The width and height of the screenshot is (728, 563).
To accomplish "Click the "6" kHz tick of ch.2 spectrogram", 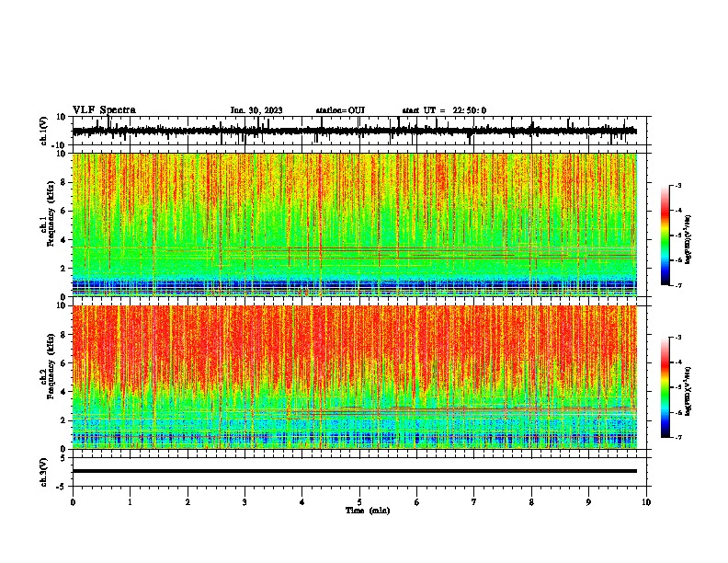I will coord(63,363).
